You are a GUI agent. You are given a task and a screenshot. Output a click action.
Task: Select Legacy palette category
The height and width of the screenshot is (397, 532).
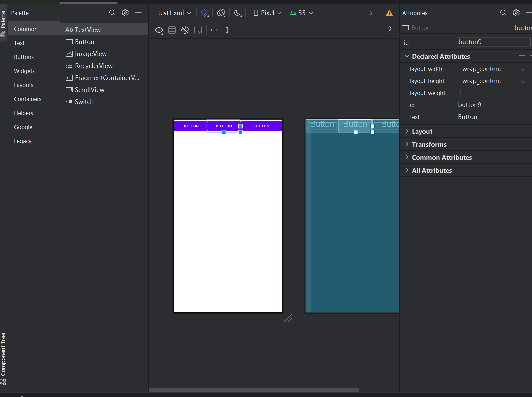pos(34,141)
